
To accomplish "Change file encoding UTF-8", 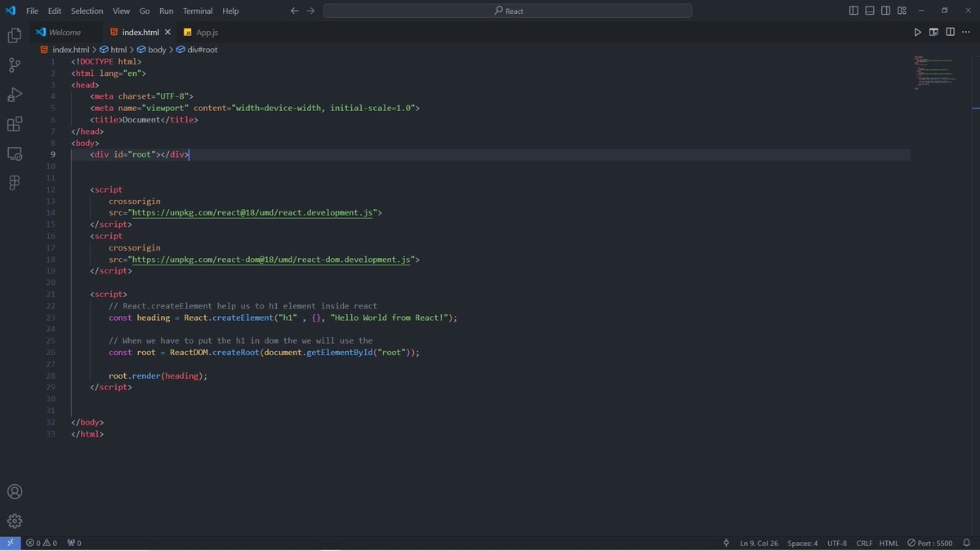I will tap(837, 543).
